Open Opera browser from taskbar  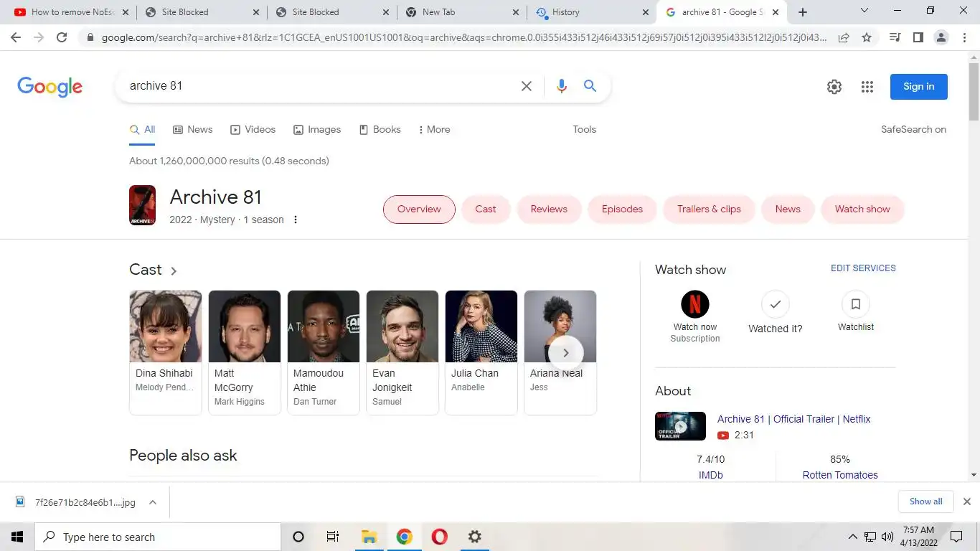(439, 537)
